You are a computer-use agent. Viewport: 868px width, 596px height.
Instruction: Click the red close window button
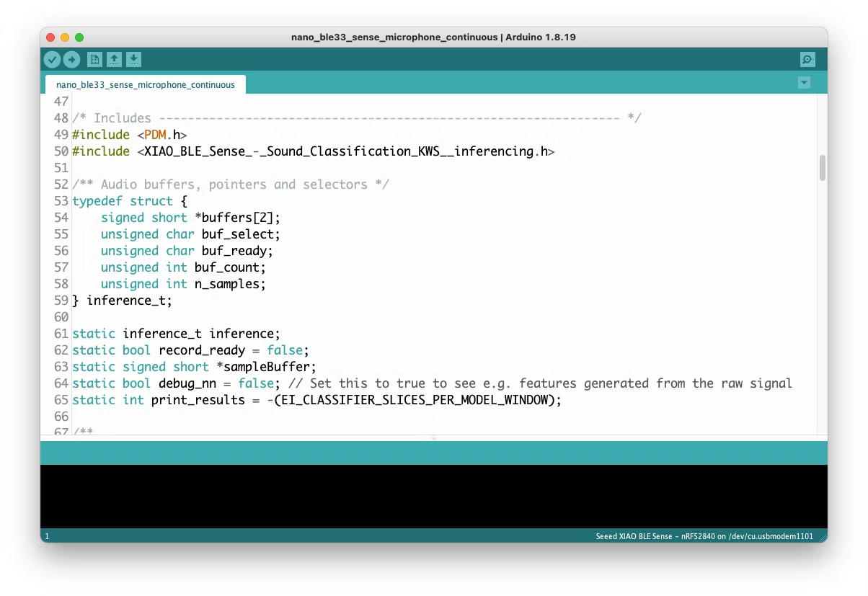50,37
